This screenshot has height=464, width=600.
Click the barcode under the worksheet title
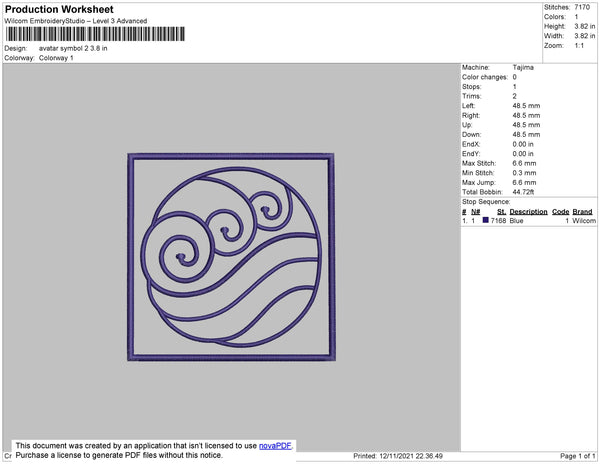point(95,34)
